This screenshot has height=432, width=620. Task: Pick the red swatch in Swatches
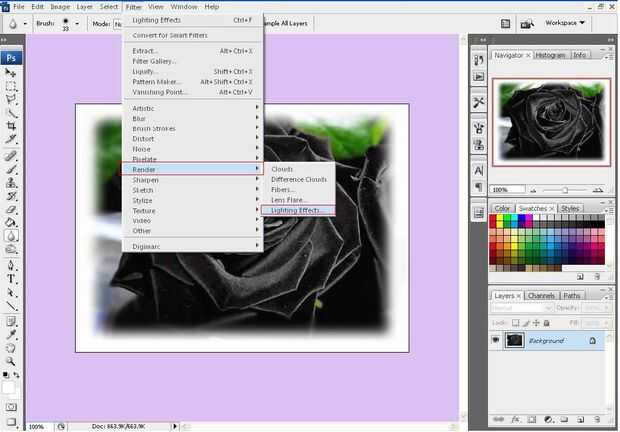click(x=493, y=218)
